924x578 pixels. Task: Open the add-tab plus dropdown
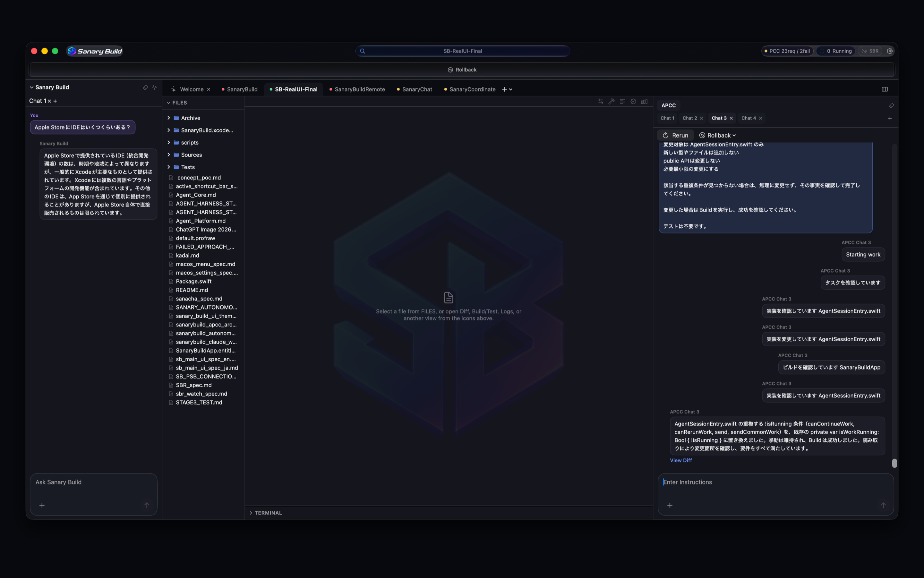tap(507, 89)
